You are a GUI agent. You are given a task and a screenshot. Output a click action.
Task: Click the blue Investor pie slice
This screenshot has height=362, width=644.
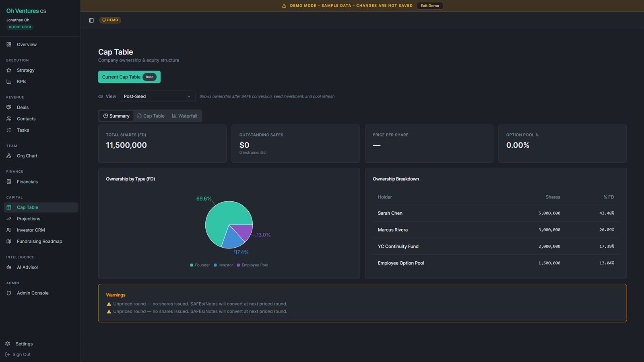coord(233,239)
